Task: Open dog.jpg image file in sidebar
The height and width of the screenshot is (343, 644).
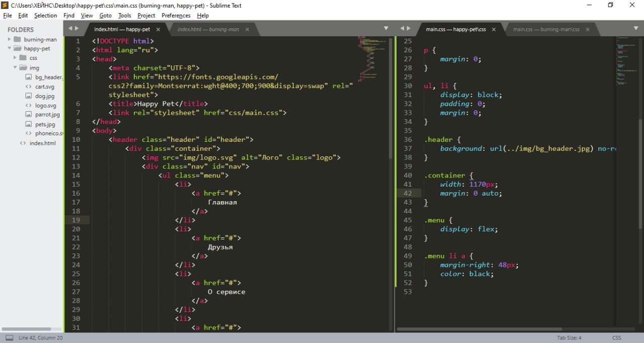Action: (44, 96)
